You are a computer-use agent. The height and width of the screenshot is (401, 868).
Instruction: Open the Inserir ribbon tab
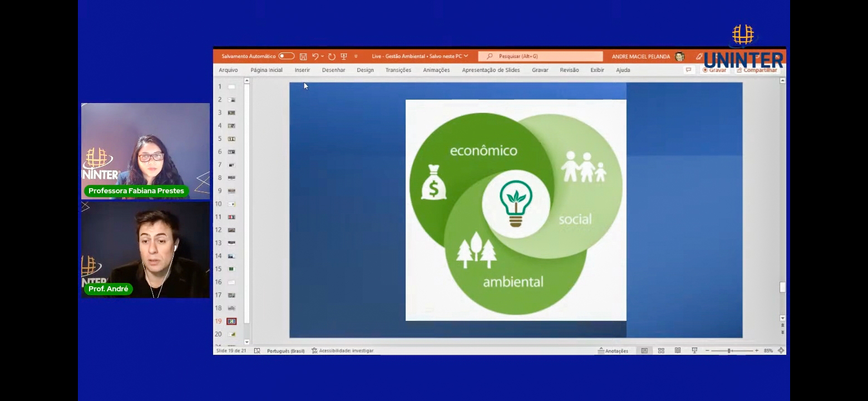click(x=302, y=70)
